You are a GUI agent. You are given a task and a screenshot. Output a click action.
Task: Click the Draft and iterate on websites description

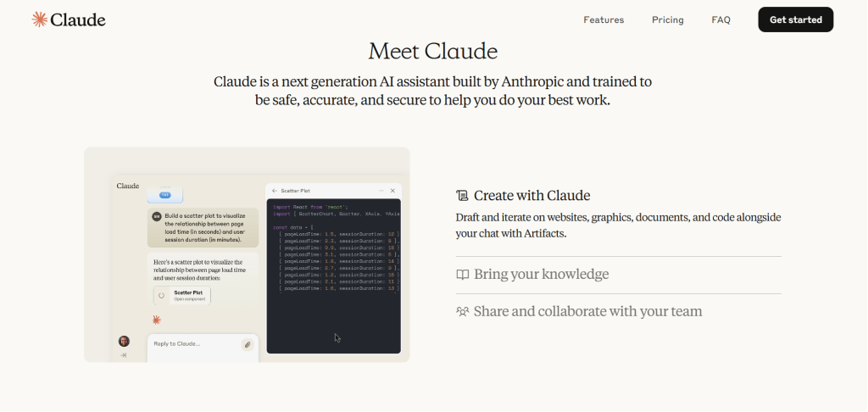[618, 225]
